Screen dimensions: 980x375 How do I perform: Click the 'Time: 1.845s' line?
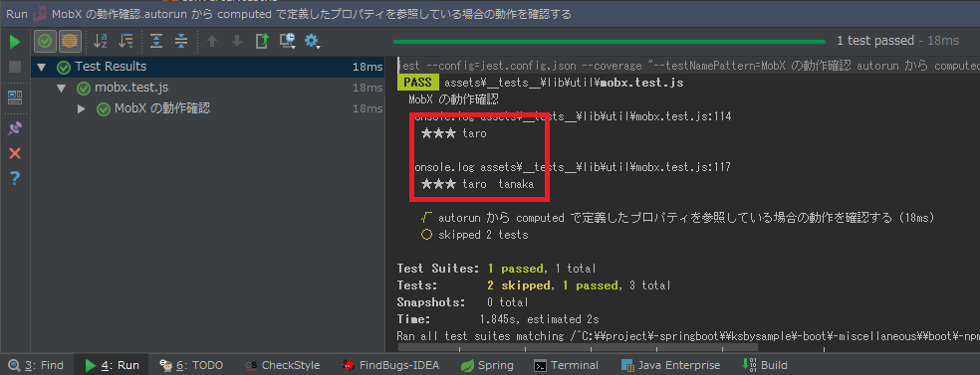click(498, 319)
